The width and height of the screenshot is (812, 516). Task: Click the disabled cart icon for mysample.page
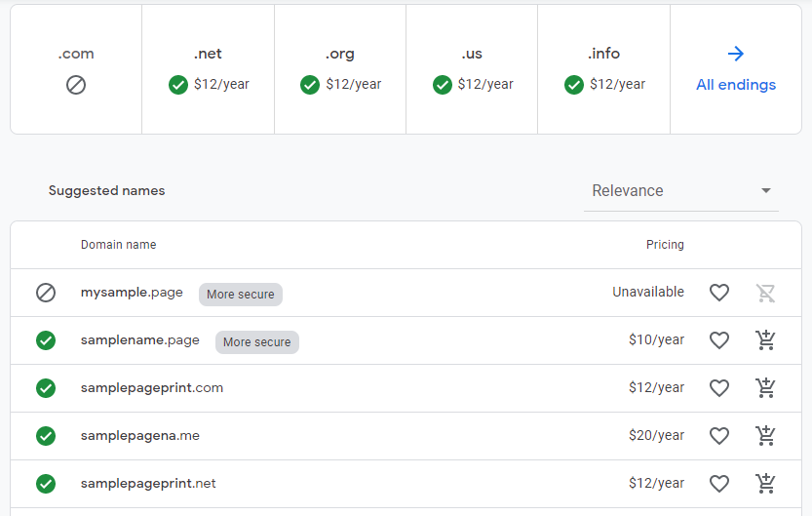pos(765,293)
